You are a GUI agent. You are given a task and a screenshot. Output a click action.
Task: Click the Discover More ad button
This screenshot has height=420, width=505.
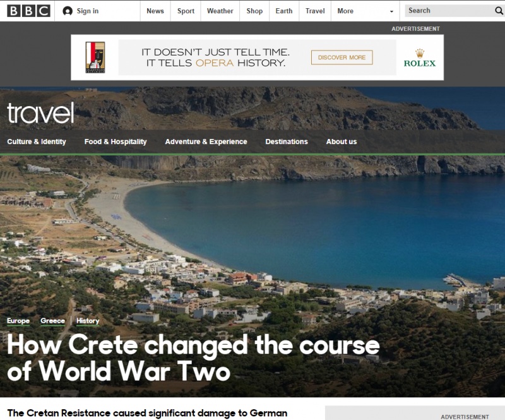click(x=342, y=57)
